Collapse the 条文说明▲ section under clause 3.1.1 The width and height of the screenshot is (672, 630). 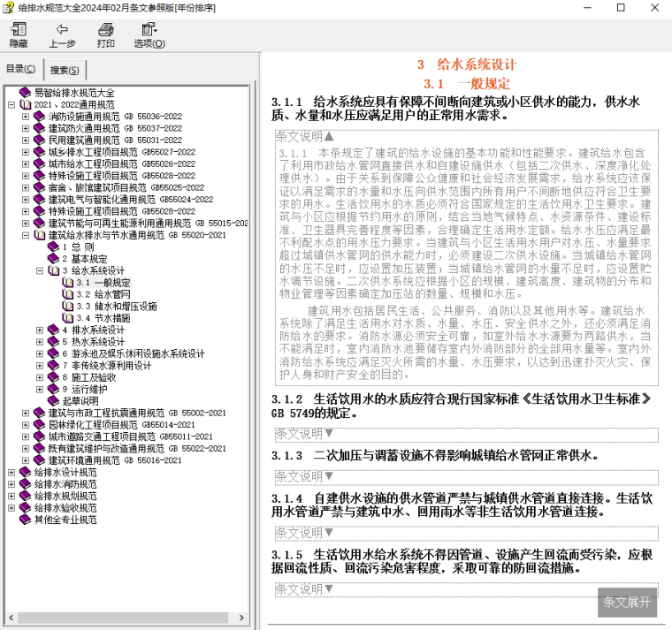pos(305,136)
